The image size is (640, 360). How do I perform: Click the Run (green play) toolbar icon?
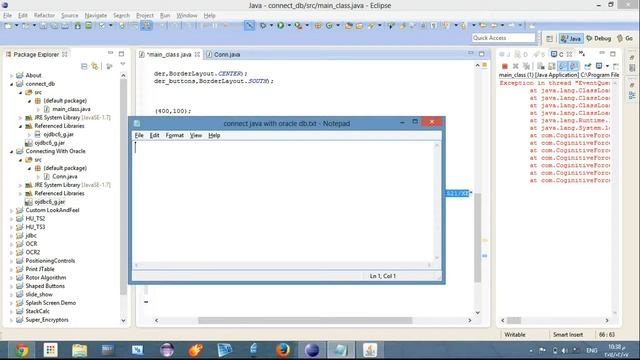coord(280,26)
